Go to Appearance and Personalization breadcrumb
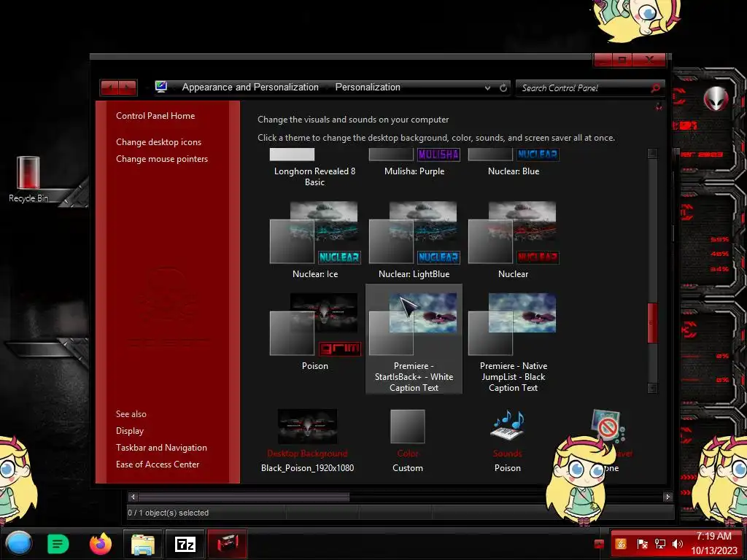The height and width of the screenshot is (560, 747). (250, 87)
